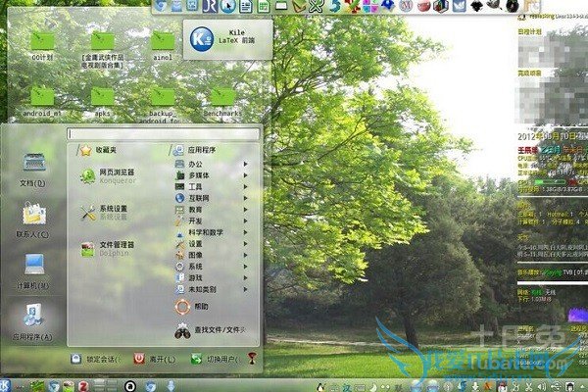Click the moon icon in the tray

373,387
